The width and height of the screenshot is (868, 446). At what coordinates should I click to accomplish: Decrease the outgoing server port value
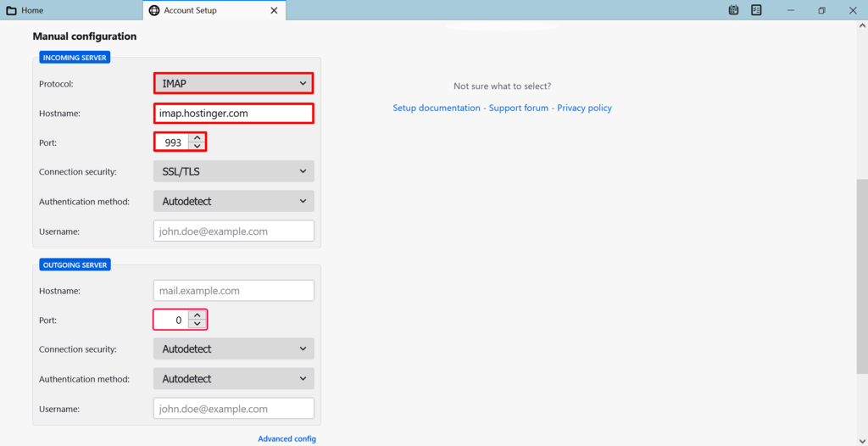[x=197, y=324]
